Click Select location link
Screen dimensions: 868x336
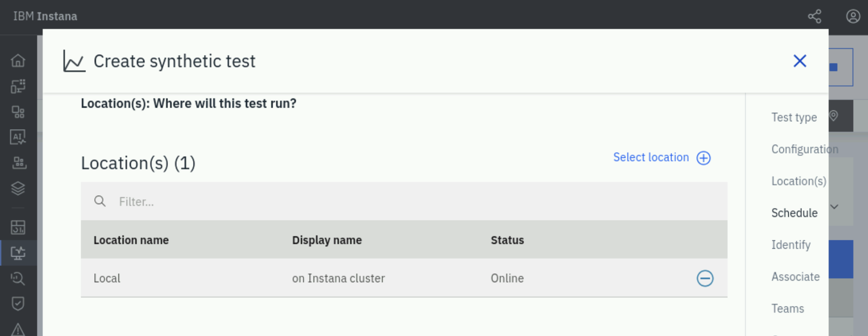coord(651,157)
